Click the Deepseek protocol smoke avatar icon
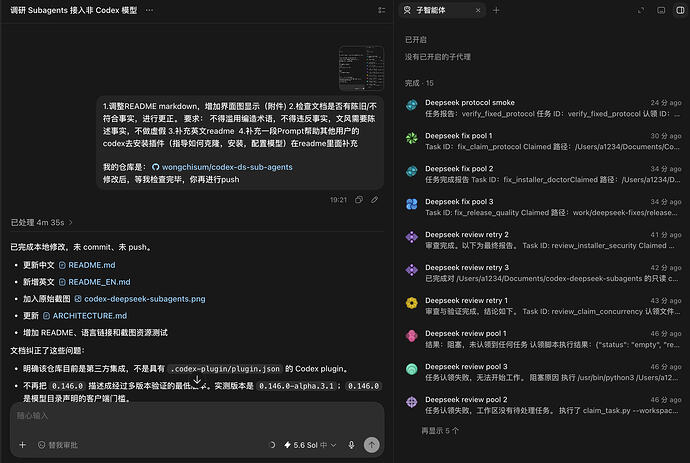The image size is (690, 463). [411, 105]
